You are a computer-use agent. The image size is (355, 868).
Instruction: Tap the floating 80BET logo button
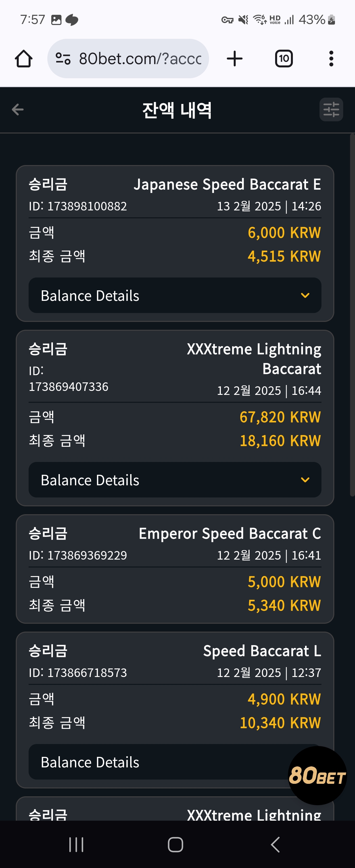[317, 775]
